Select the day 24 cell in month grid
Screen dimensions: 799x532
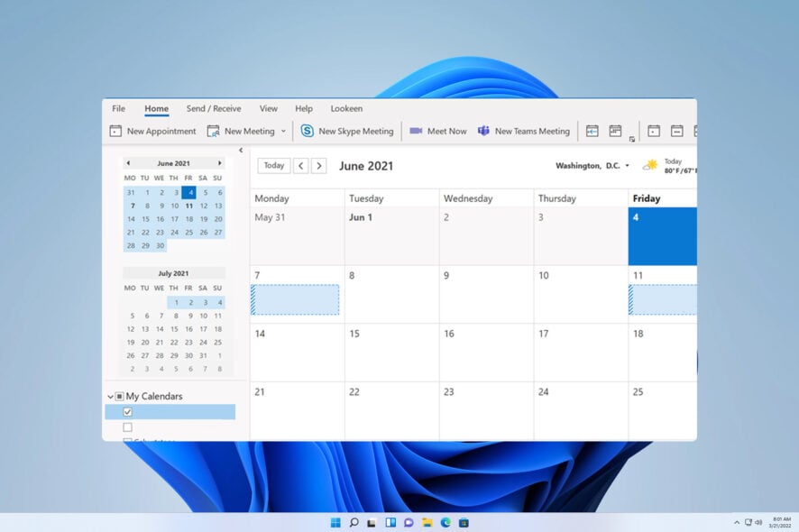tap(581, 410)
